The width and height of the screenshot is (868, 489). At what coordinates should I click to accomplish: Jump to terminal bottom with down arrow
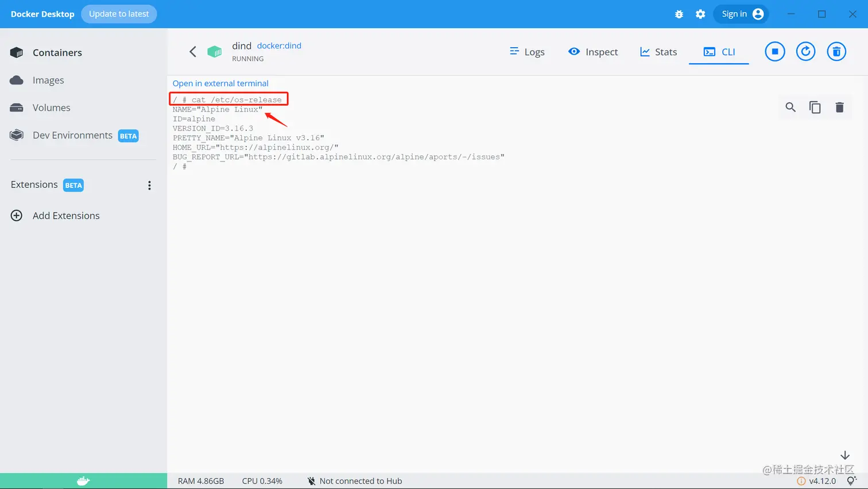[845, 455]
